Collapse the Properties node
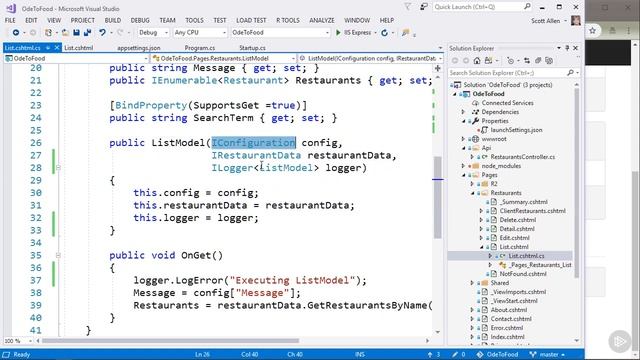Image resolution: width=640 pixels, height=360 pixels. pos(463,121)
